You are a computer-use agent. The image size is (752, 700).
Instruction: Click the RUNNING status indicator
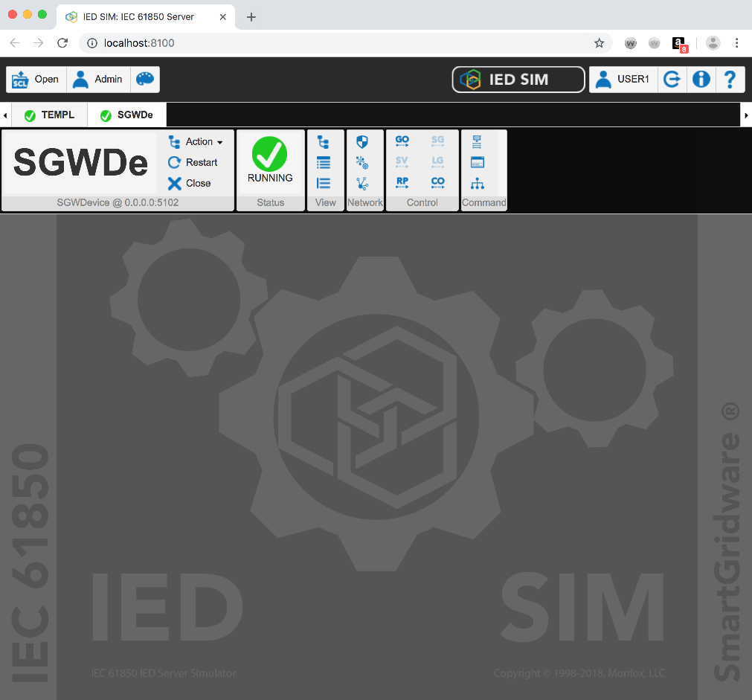click(x=270, y=160)
